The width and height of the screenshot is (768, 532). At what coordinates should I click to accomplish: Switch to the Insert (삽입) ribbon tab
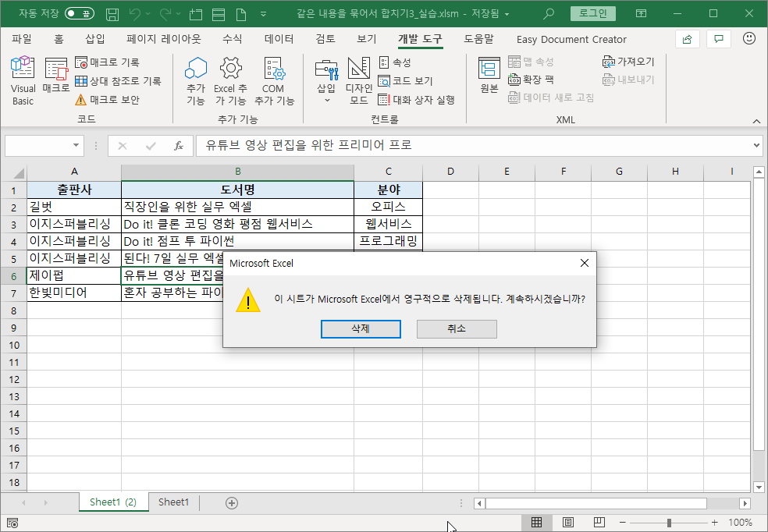(x=94, y=39)
